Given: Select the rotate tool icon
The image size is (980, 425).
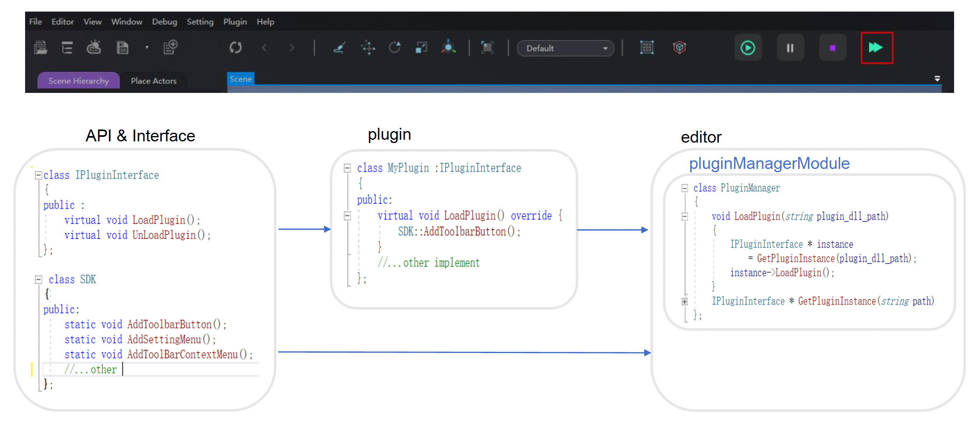Looking at the screenshot, I should point(395,48).
